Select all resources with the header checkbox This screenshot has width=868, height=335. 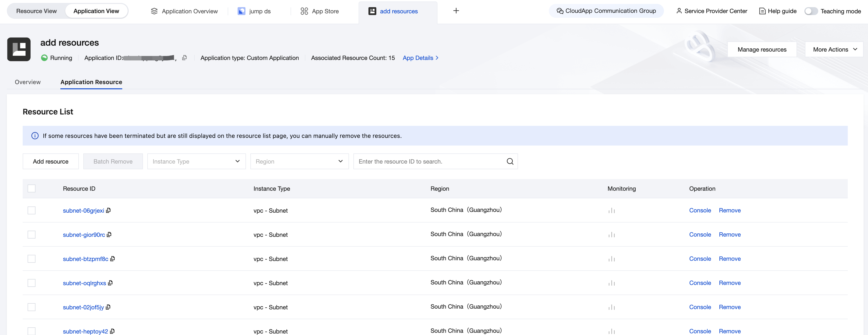tap(32, 188)
